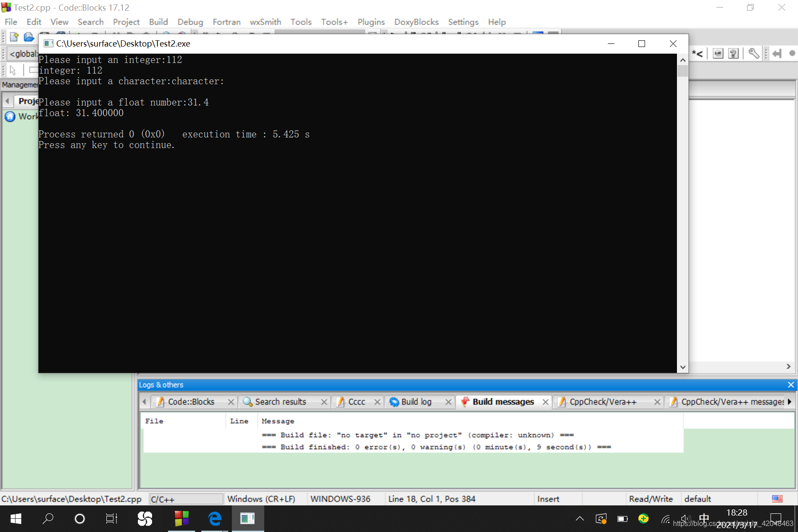
Task: Open settings with the wrench toolbar icon
Action: click(x=753, y=53)
